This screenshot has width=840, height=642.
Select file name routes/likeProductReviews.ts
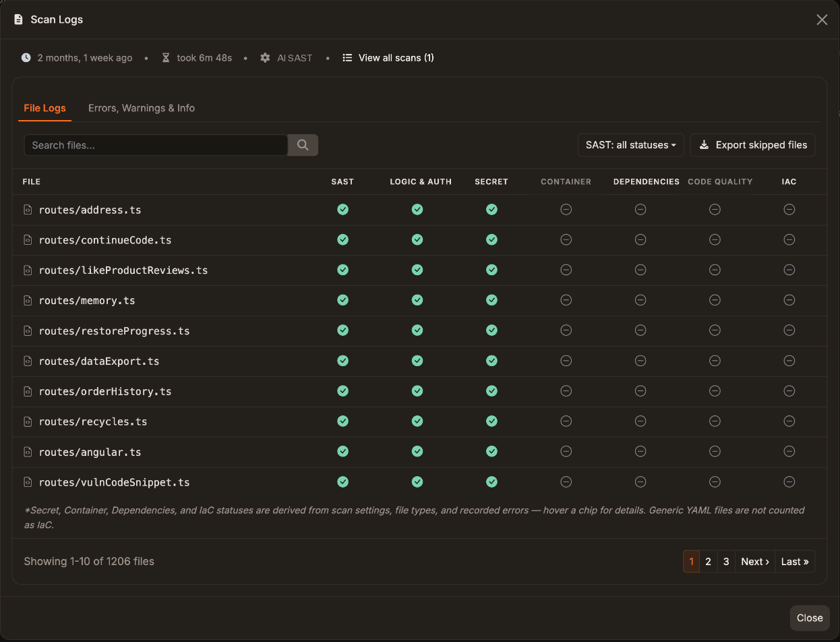[123, 270]
